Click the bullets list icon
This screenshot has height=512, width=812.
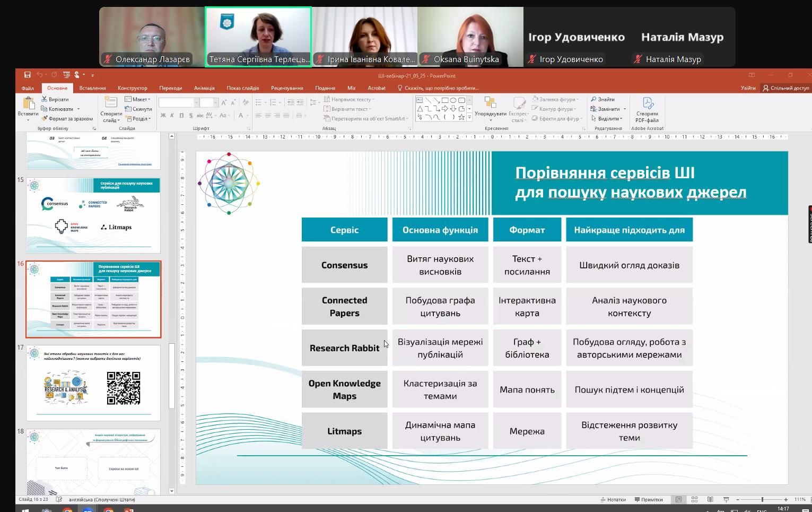tap(258, 102)
